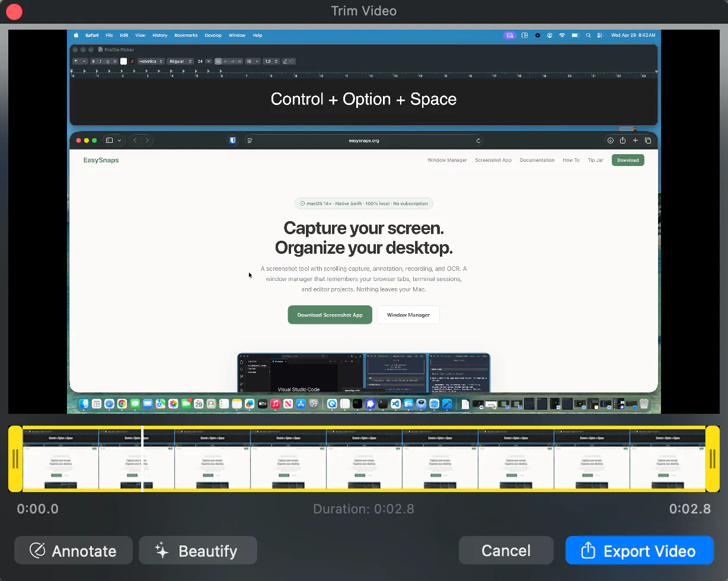Open the paragraph styles dropdown
Screen dimensions: 728x581
[80, 61]
